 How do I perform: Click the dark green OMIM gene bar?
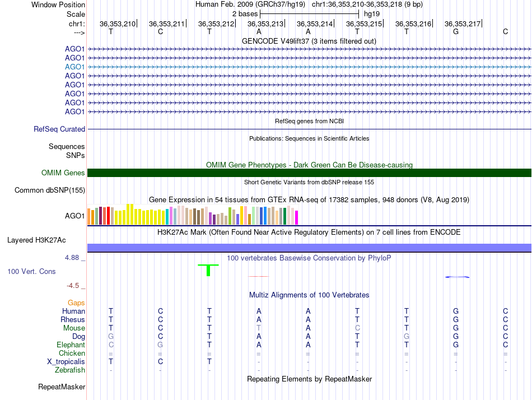pyautogui.click(x=309, y=173)
